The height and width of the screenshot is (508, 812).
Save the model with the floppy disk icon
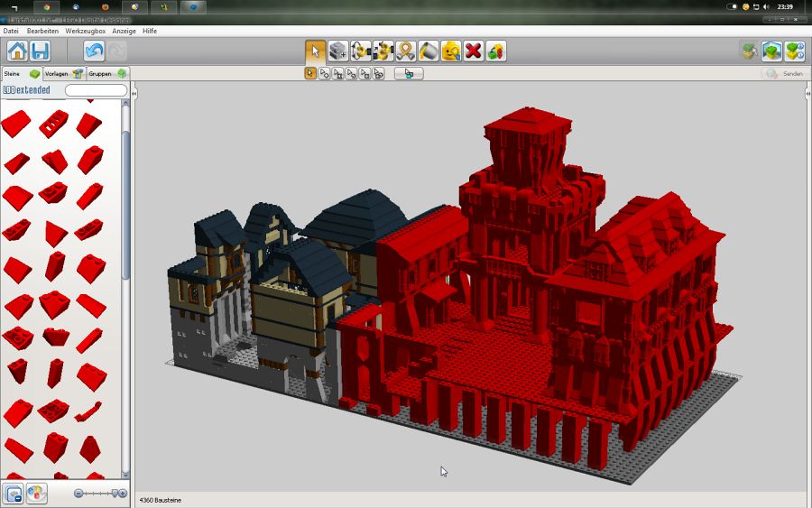tap(40, 51)
